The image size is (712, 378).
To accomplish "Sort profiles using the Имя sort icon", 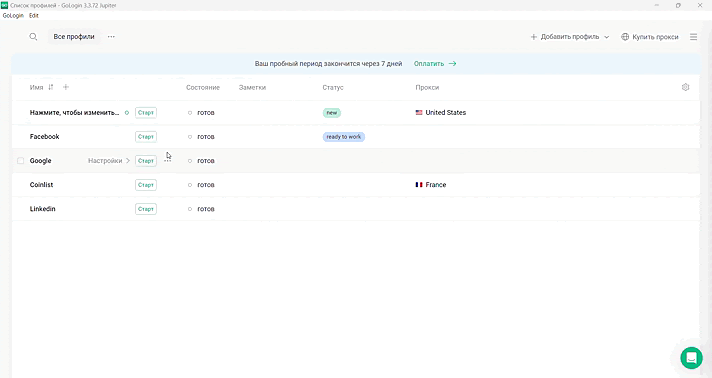I will click(51, 87).
